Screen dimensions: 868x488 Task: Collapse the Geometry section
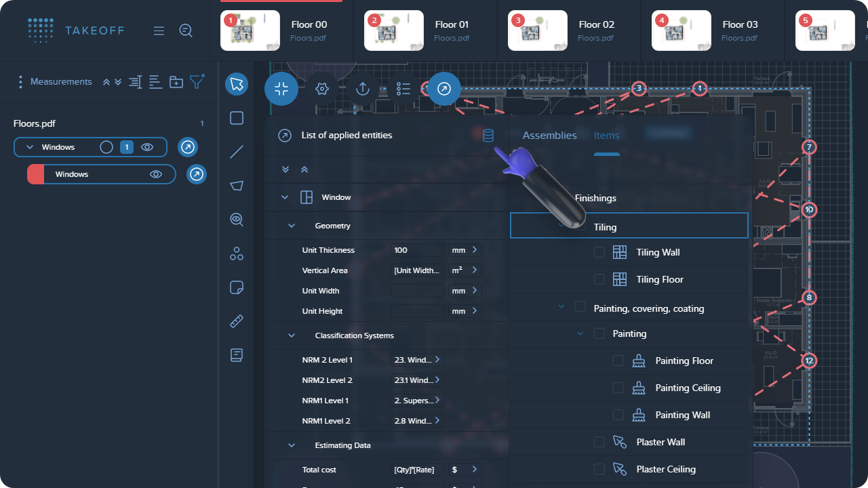tap(292, 226)
